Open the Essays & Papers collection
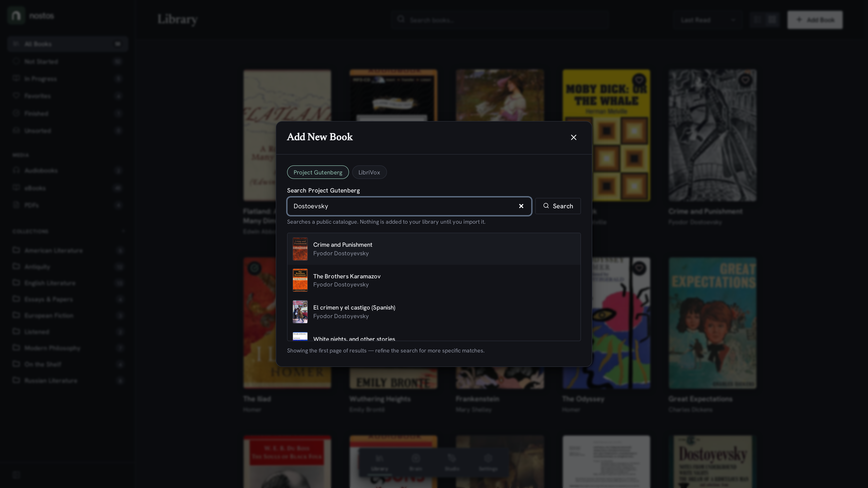Screen dimensions: 868x488 (x=67, y=299)
